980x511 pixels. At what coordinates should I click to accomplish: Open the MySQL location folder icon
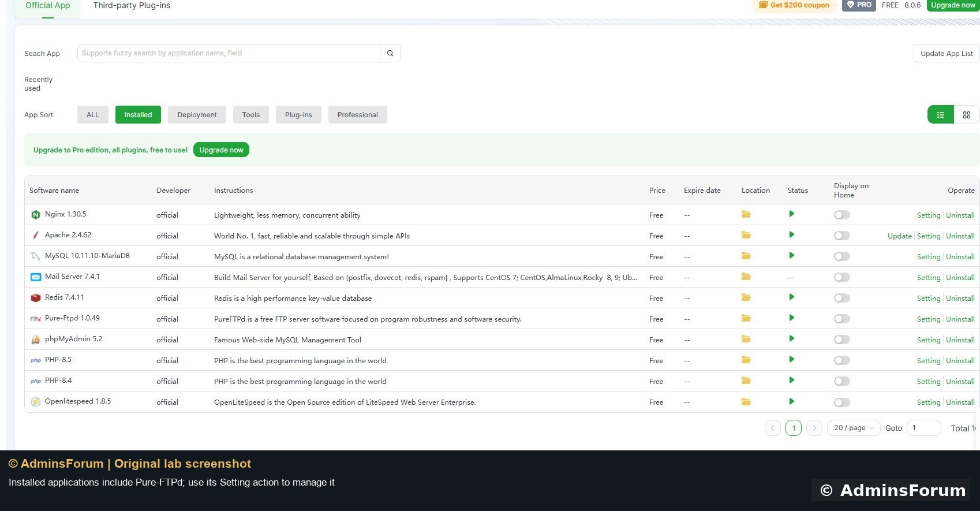[746, 256]
